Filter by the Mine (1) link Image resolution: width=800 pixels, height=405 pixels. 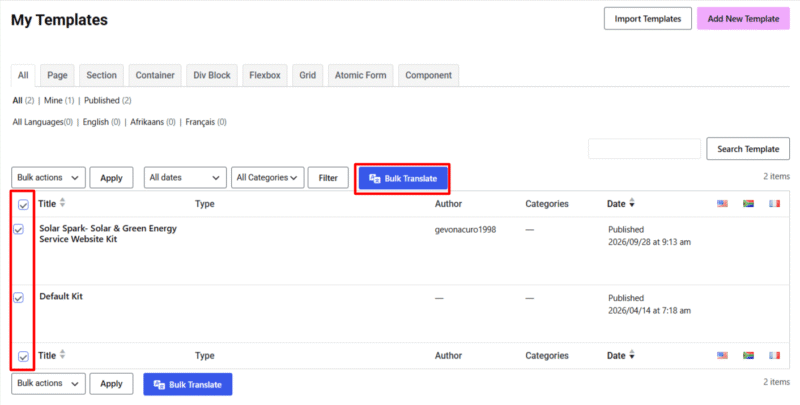(59, 100)
